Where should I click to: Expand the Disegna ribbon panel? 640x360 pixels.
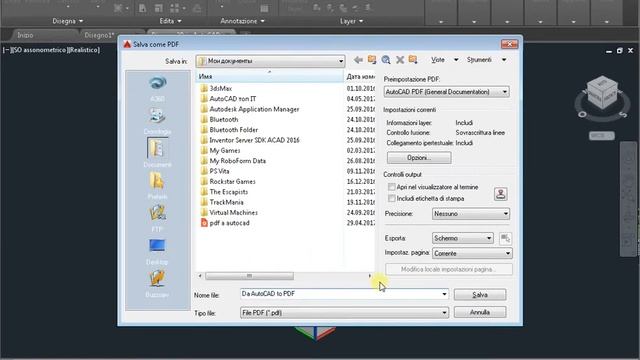click(68, 21)
